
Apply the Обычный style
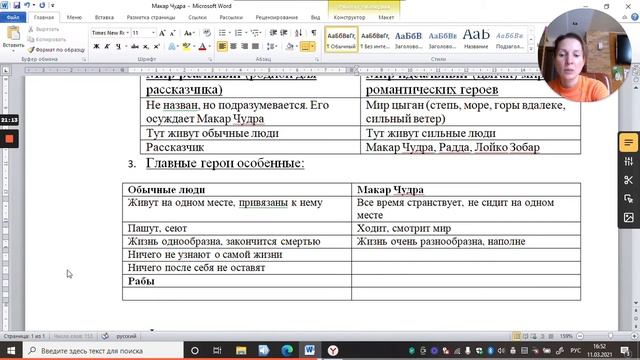pyautogui.click(x=342, y=40)
